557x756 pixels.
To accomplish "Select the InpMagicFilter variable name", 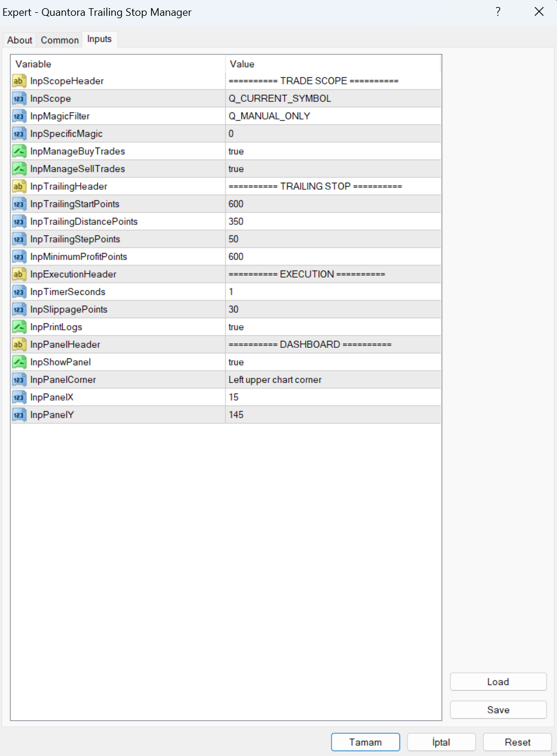I will point(60,116).
